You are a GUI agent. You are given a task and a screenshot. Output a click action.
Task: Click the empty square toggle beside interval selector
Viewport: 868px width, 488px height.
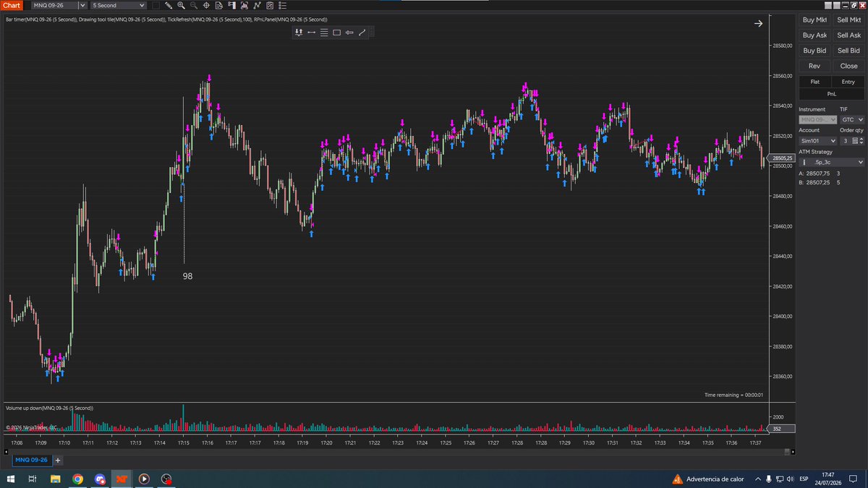click(x=156, y=5)
